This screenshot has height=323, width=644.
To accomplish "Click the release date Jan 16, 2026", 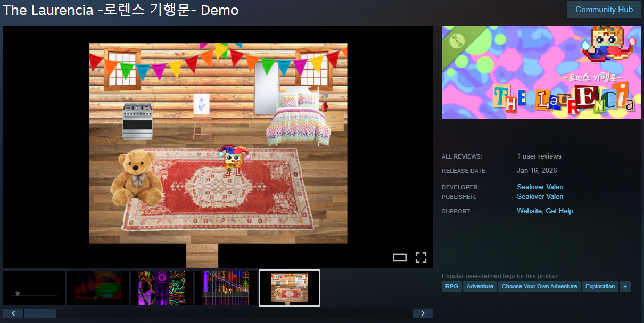I will (x=537, y=171).
